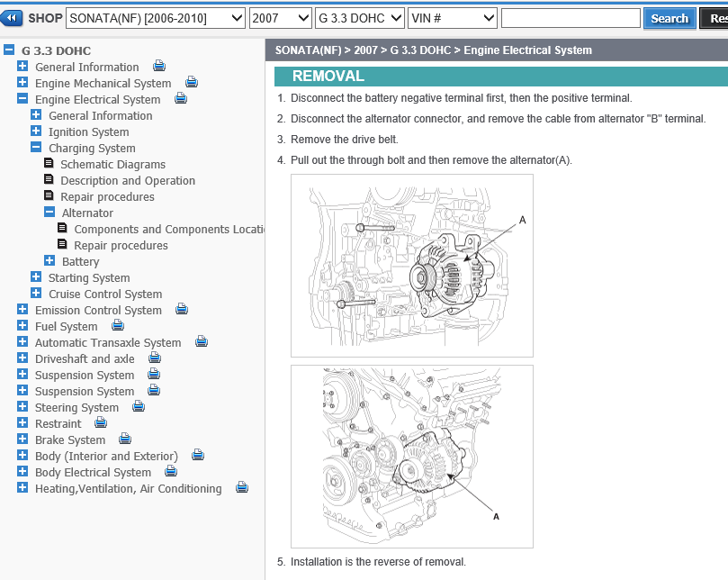Click the blue Search button
This screenshot has width=728, height=580.
coord(670,18)
